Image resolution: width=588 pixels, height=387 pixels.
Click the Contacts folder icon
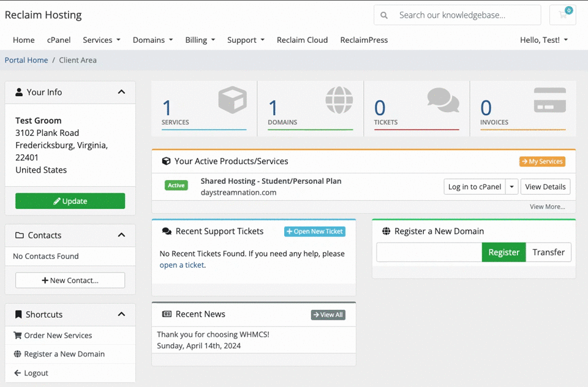pos(20,235)
